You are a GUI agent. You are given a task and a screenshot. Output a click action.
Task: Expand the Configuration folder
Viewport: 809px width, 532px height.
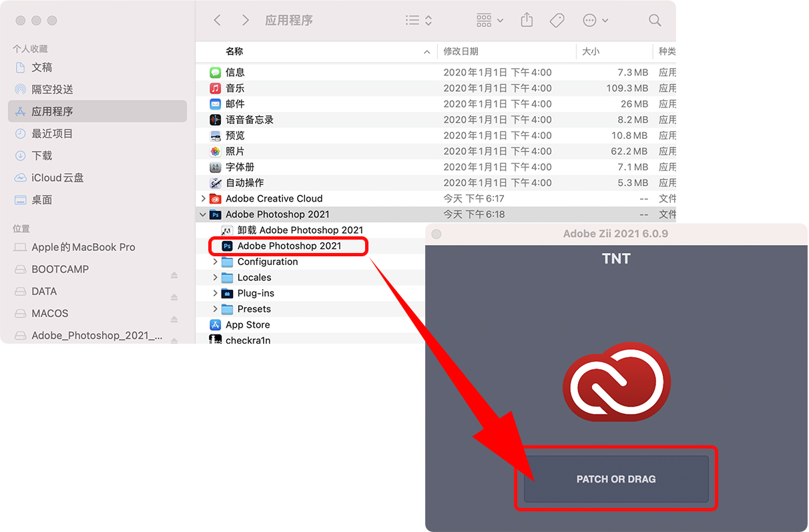pos(215,262)
